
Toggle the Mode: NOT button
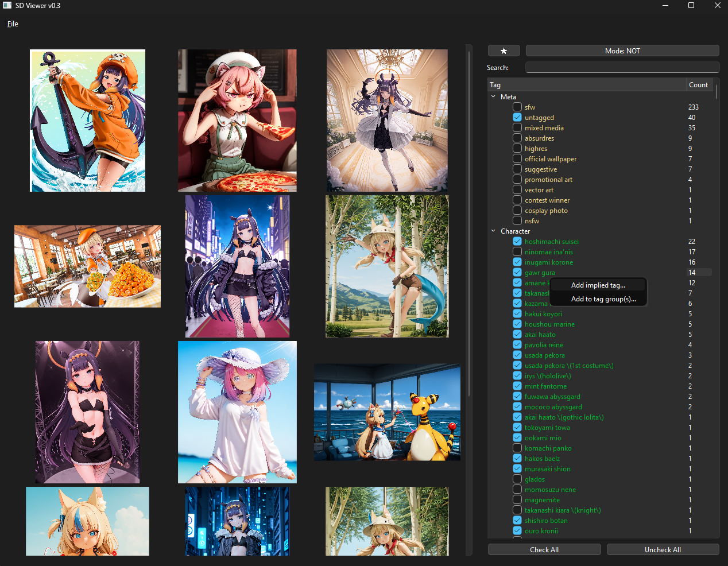pyautogui.click(x=622, y=51)
